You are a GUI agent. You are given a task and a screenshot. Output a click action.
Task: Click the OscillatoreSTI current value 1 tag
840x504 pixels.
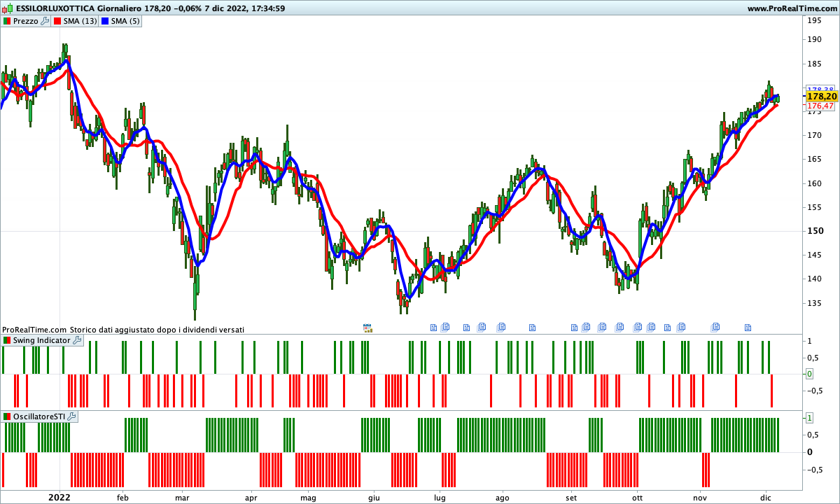tap(809, 418)
